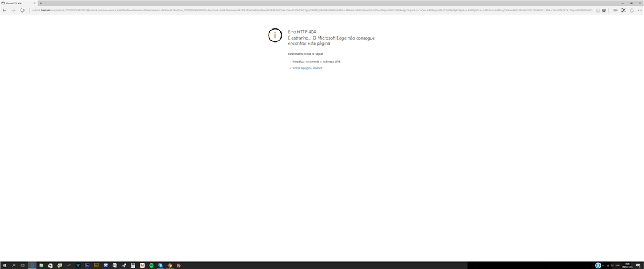Reload the page with the refresh icon
This screenshot has height=269, width=644.
[22, 10]
